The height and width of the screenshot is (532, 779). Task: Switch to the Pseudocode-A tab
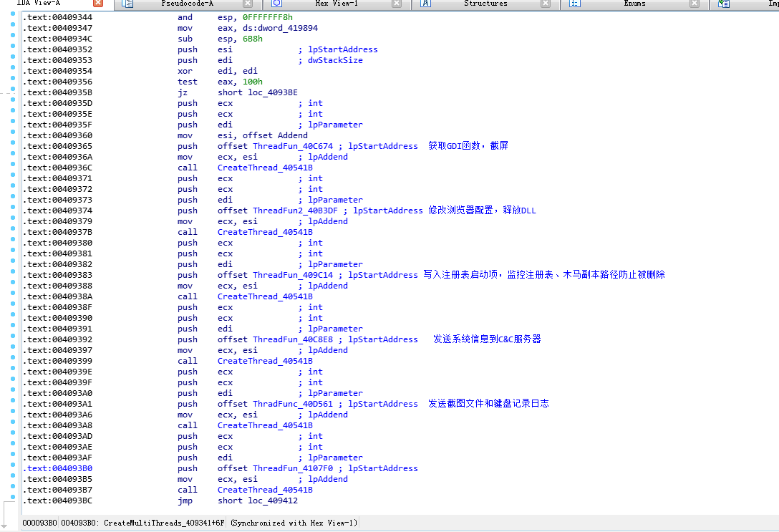[188, 4]
